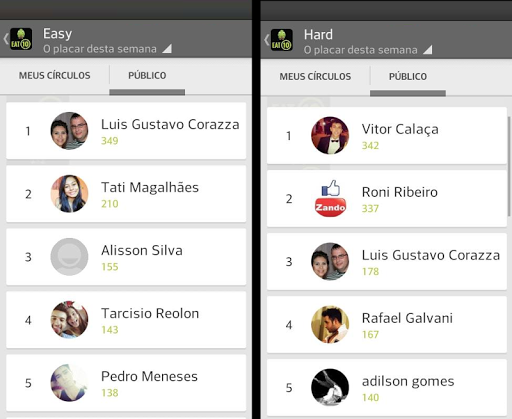Open Luis Gustavo Corazza's first-place Easy entry
This screenshot has height=419, width=512.
point(126,131)
